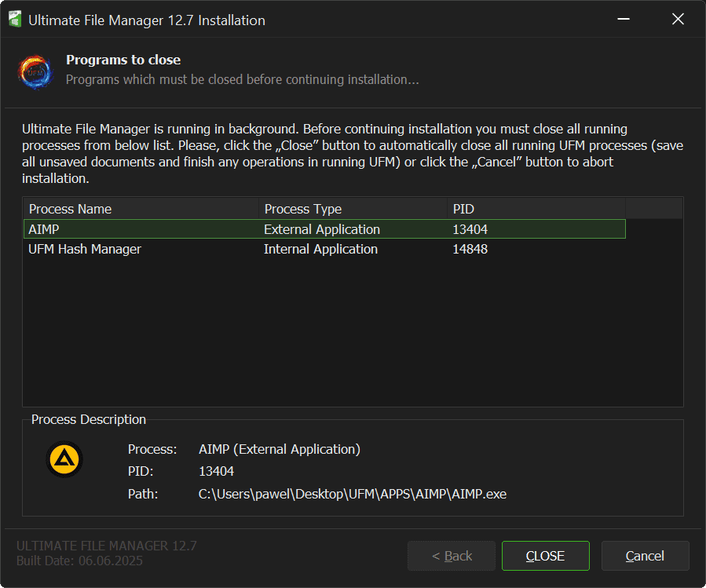This screenshot has height=588, width=706.
Task: Click the installer icon in the title bar
Action: pos(14,20)
